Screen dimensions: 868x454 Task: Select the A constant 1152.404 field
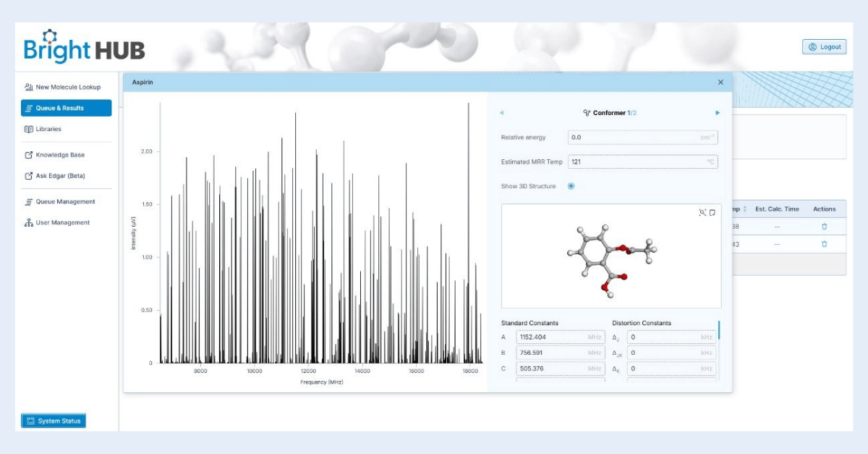[561, 337]
